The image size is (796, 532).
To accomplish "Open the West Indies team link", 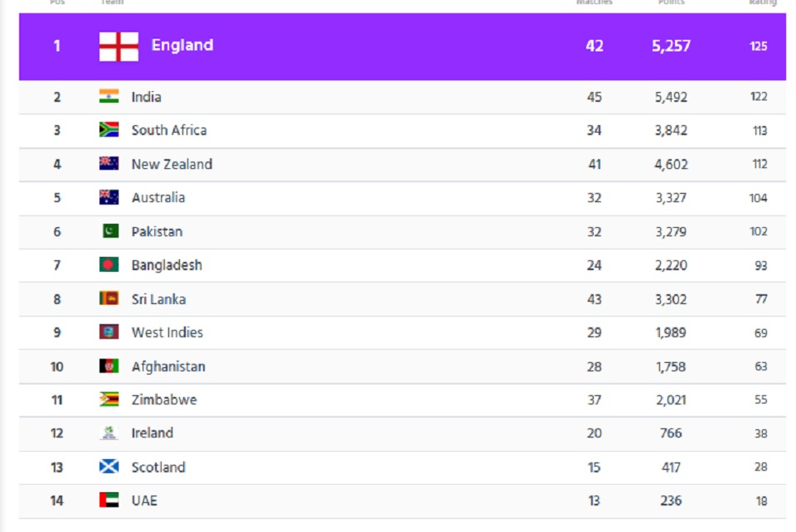I will click(x=167, y=332).
